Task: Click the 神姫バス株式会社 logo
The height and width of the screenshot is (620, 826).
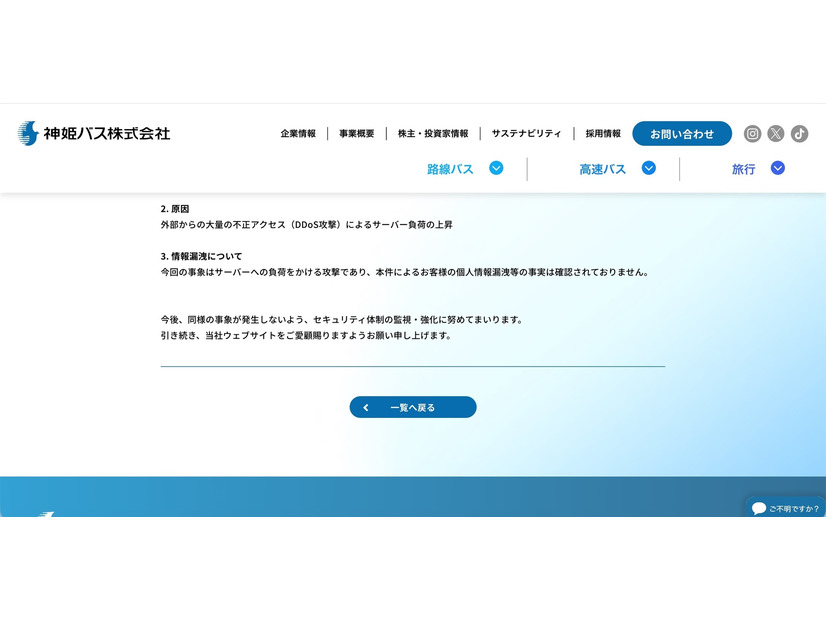Action: (x=94, y=133)
